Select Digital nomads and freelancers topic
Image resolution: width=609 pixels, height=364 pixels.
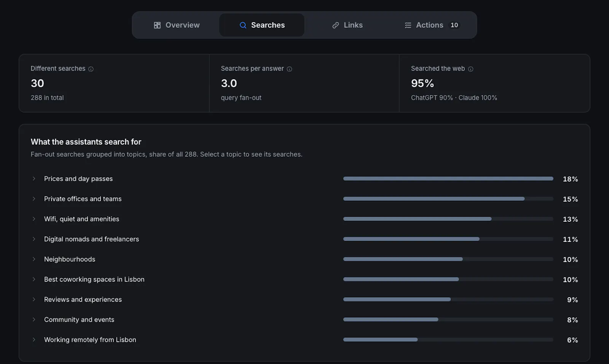pyautogui.click(x=92, y=239)
